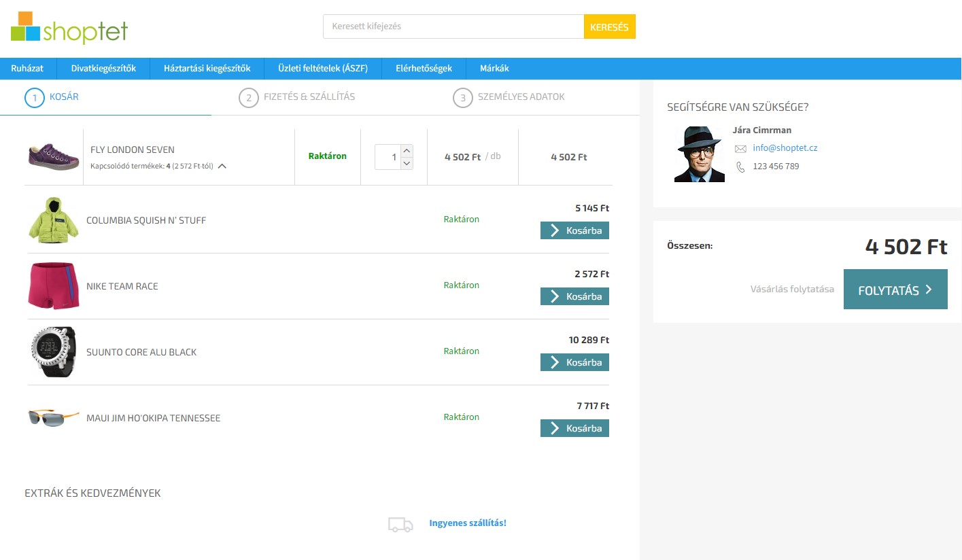Open the Divatkiegészítők menu
Viewport: 962px width, 560px height.
pyautogui.click(x=103, y=69)
